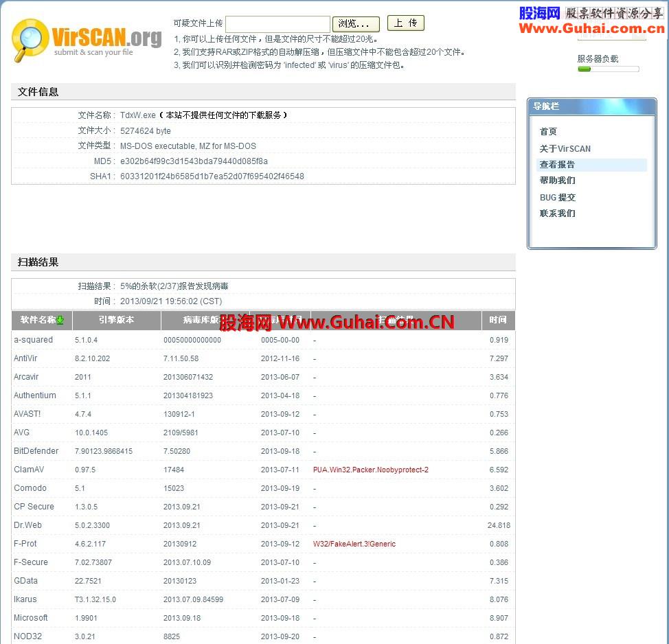The width and height of the screenshot is (669, 644).
Task: Click Ikarus engine version T3.1.32.15.0
Action: click(x=95, y=599)
